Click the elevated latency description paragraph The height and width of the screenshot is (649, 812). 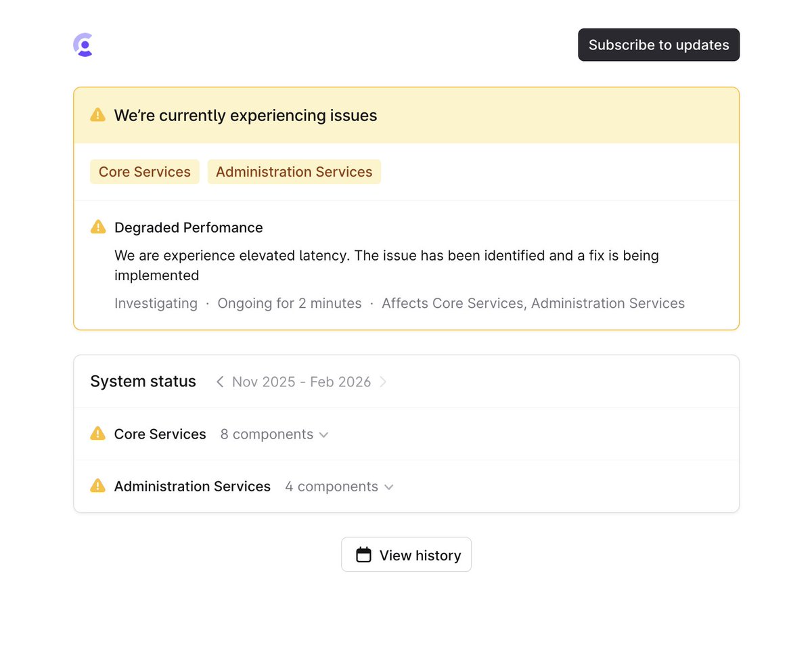(386, 265)
